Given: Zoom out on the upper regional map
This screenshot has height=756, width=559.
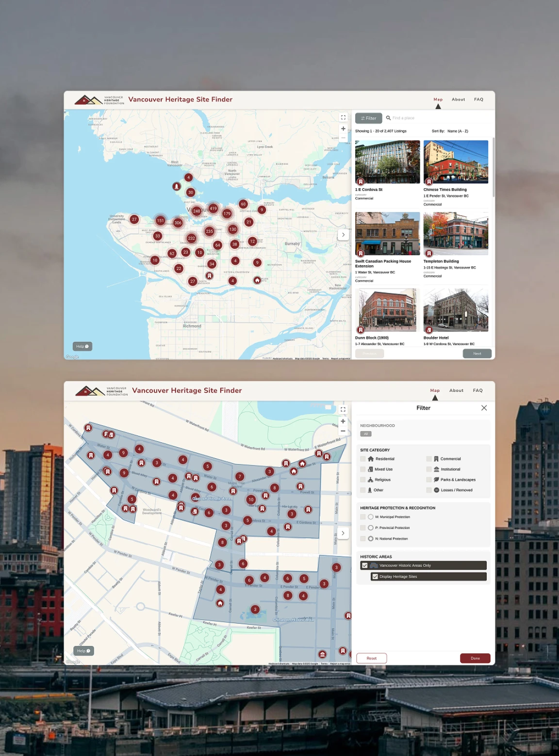Looking at the screenshot, I should click(x=343, y=138).
